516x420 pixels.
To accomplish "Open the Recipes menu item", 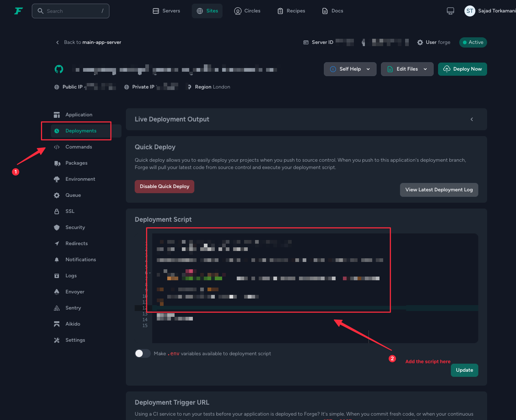I will (291, 11).
